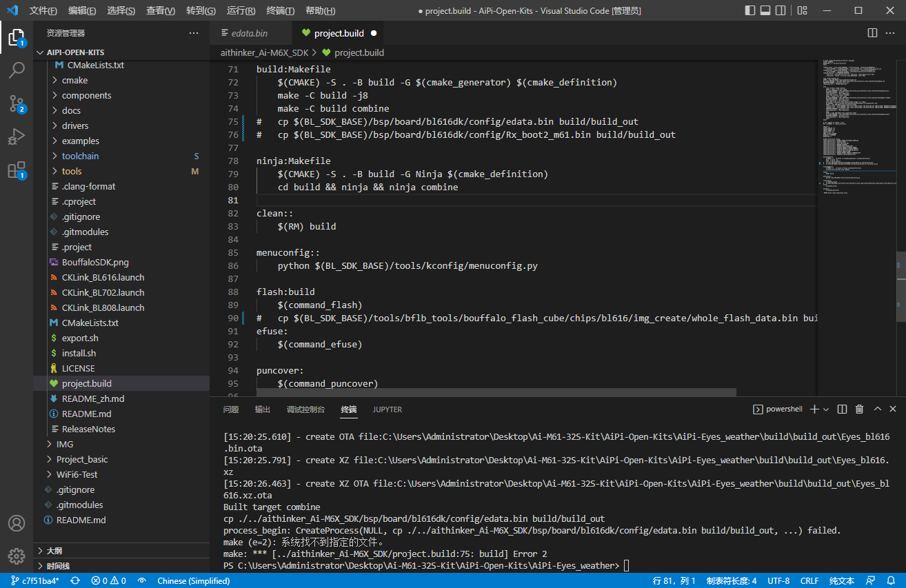Switch to edata.bin editor tab

[250, 33]
